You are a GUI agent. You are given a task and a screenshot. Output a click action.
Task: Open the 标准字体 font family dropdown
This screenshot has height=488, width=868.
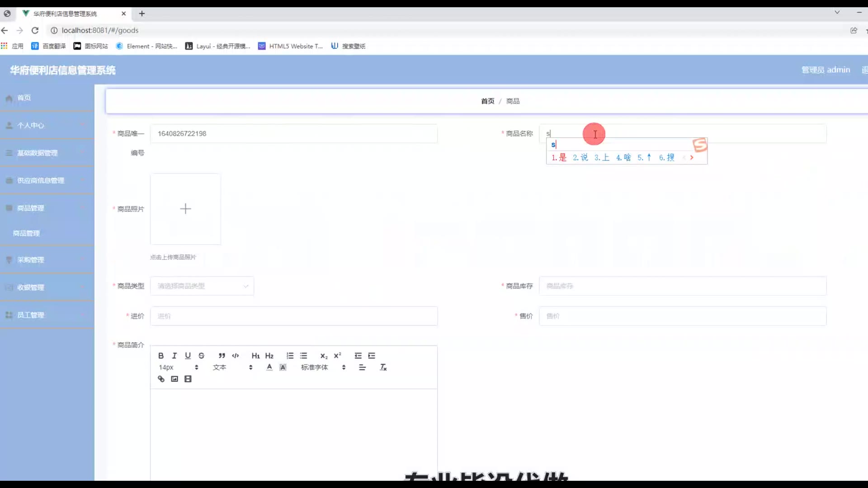[323, 367]
